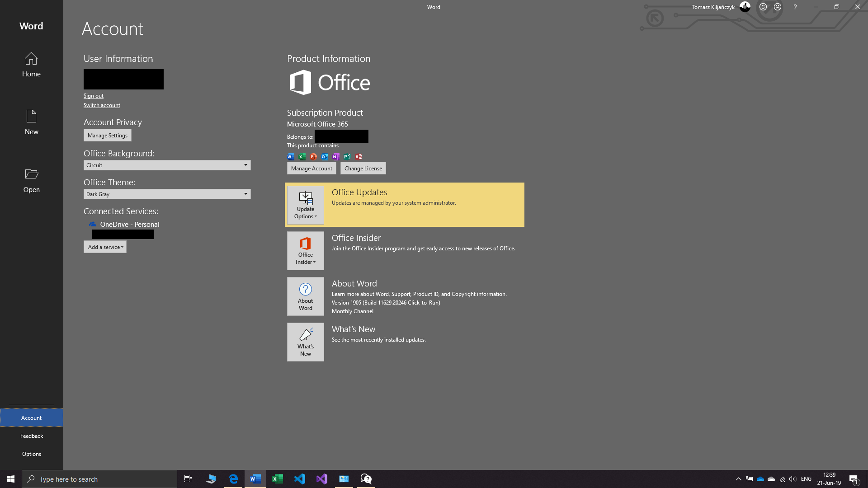Click the About Word question-mark button
The image size is (868, 488).
(x=305, y=296)
